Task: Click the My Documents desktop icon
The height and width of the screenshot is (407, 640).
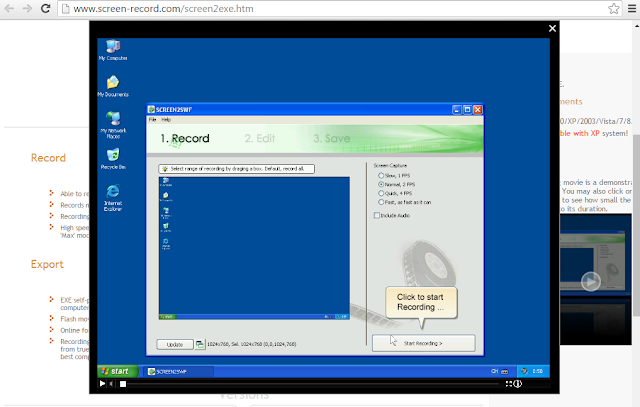Action: click(113, 86)
